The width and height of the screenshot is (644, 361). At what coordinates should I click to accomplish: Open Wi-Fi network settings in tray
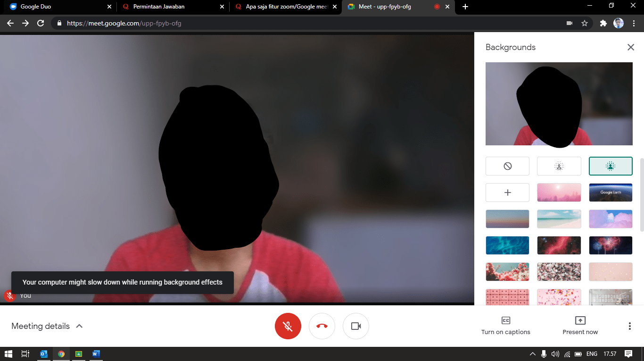[x=567, y=354]
